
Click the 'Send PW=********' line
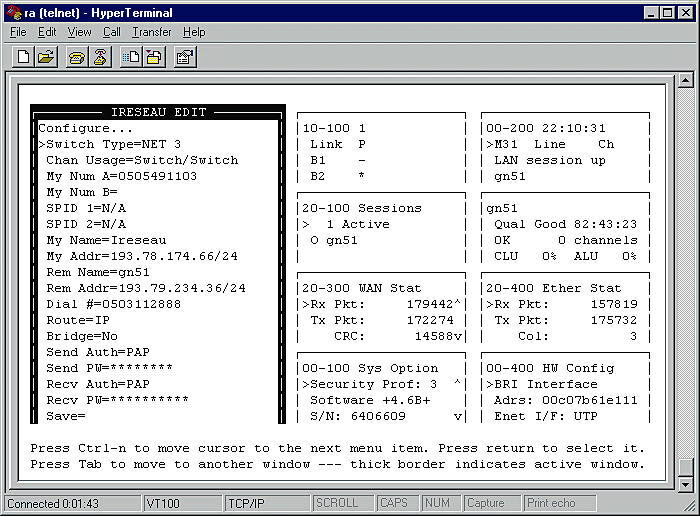pyautogui.click(x=110, y=368)
